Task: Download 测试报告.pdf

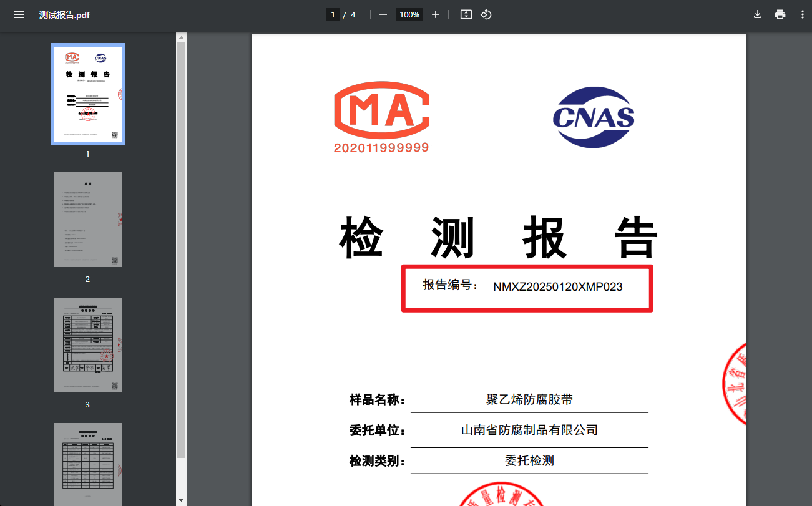Action: click(757, 14)
